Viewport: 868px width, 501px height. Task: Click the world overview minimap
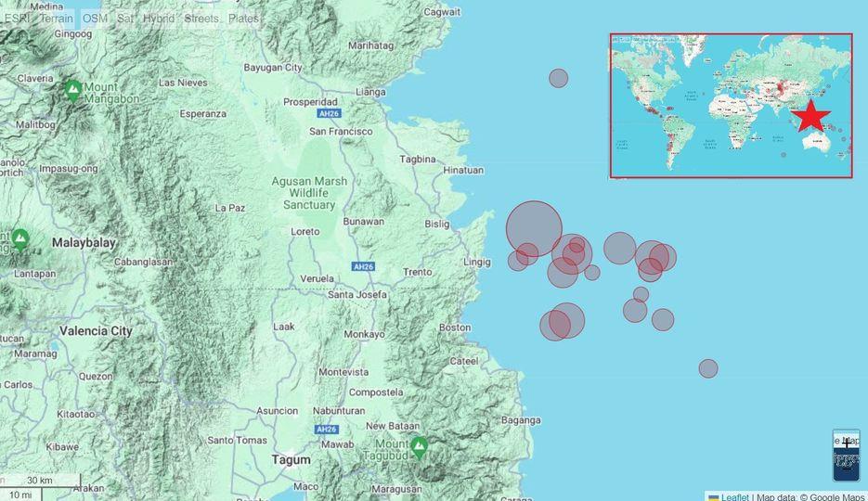point(731,105)
